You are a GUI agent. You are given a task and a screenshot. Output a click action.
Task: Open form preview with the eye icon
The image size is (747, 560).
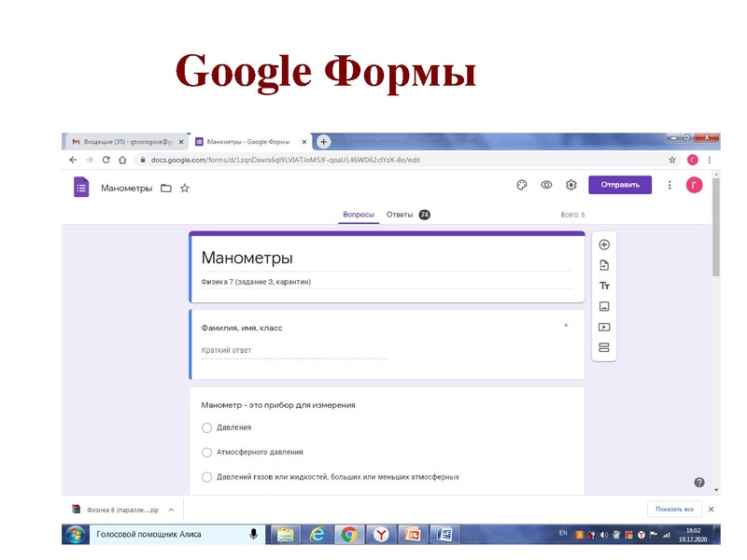[x=545, y=186]
